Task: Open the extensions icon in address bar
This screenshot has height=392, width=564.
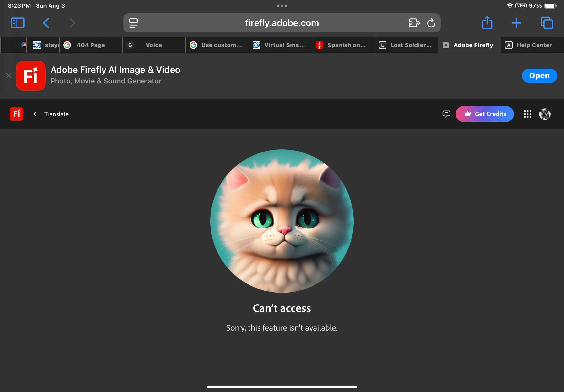Action: coord(414,23)
